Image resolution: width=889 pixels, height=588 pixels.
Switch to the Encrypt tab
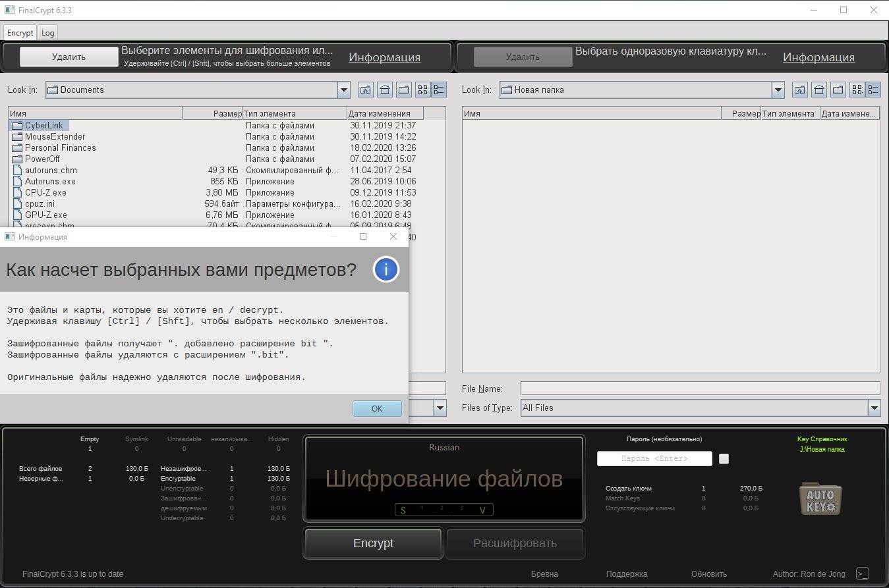[20, 32]
